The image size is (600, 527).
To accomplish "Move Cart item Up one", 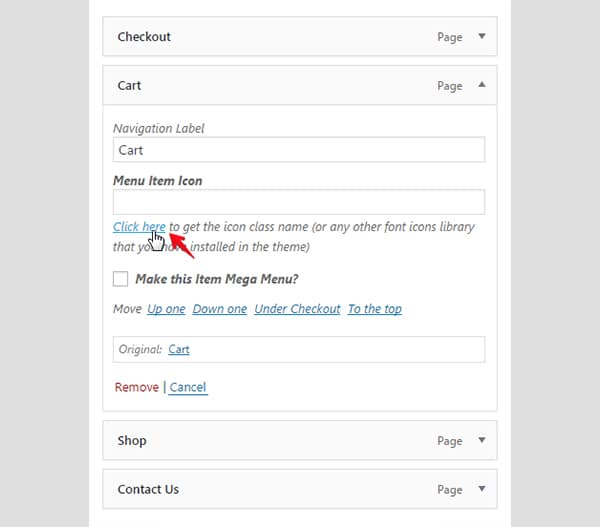I will [166, 309].
